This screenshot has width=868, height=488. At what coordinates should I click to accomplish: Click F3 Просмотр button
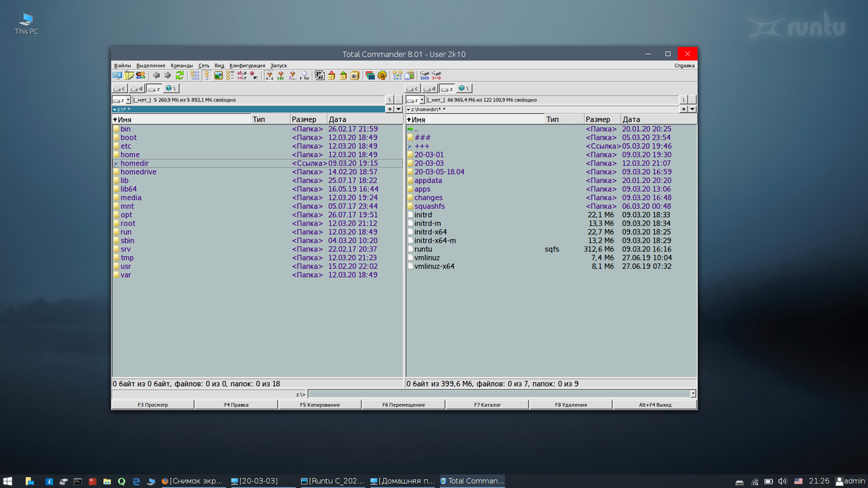tap(153, 405)
